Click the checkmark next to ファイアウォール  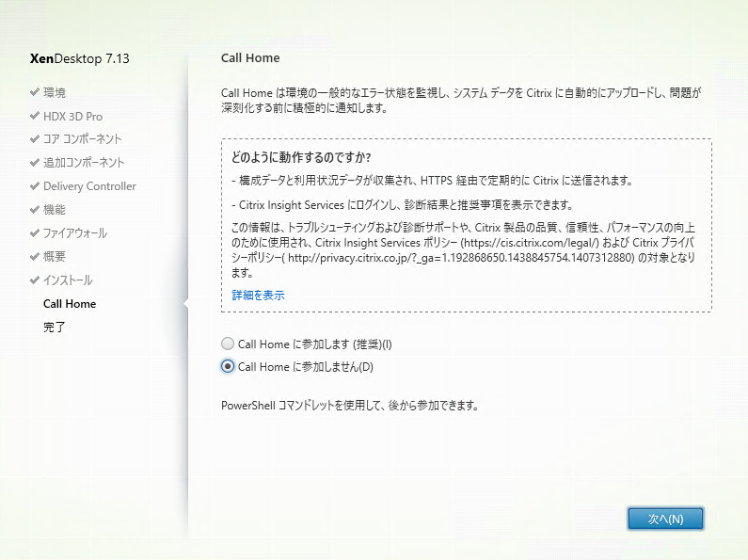(35, 232)
